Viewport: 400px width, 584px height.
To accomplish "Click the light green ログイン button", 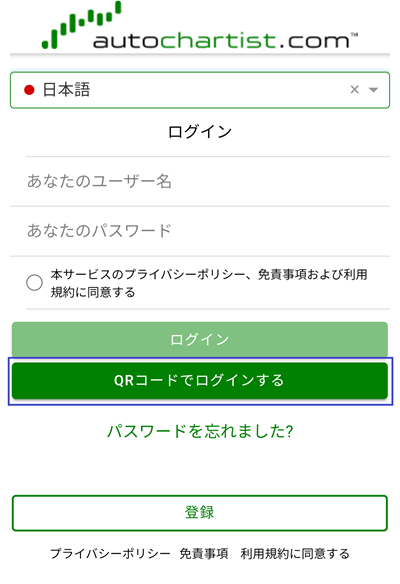I will (x=200, y=339).
